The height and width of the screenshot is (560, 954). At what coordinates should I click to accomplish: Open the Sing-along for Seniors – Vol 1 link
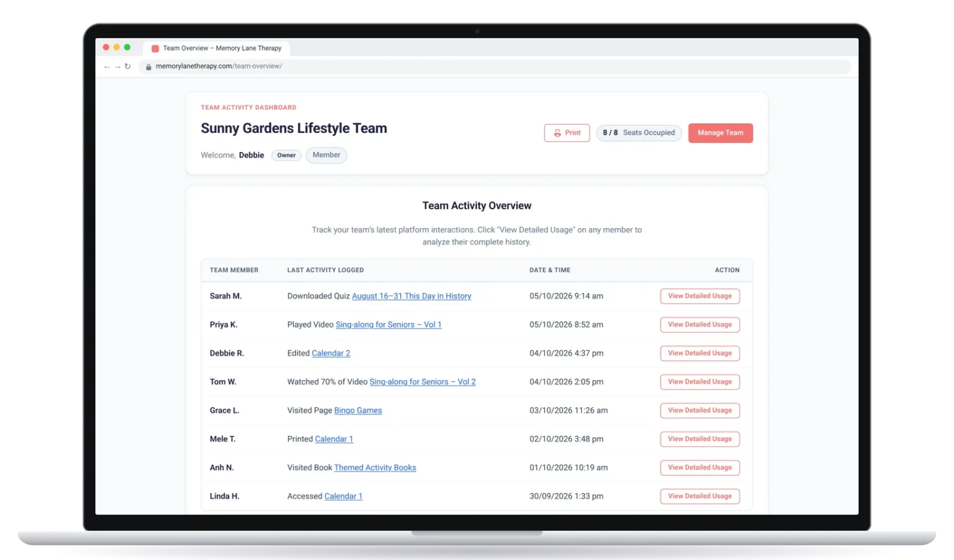(x=389, y=325)
